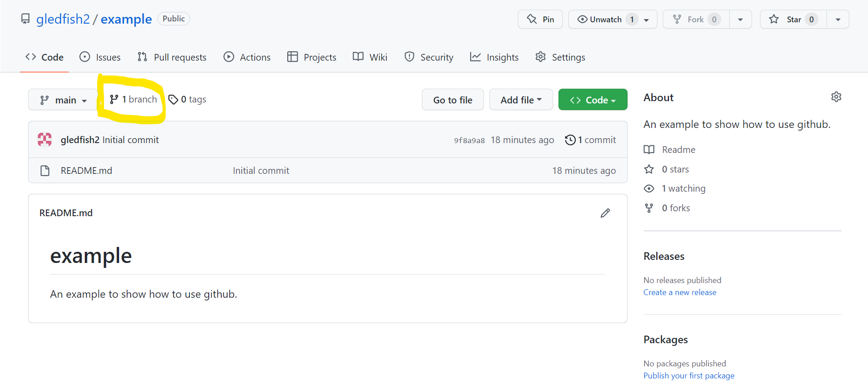Follow the Create a new release link
Image resolution: width=868 pixels, height=390 pixels.
coord(679,292)
